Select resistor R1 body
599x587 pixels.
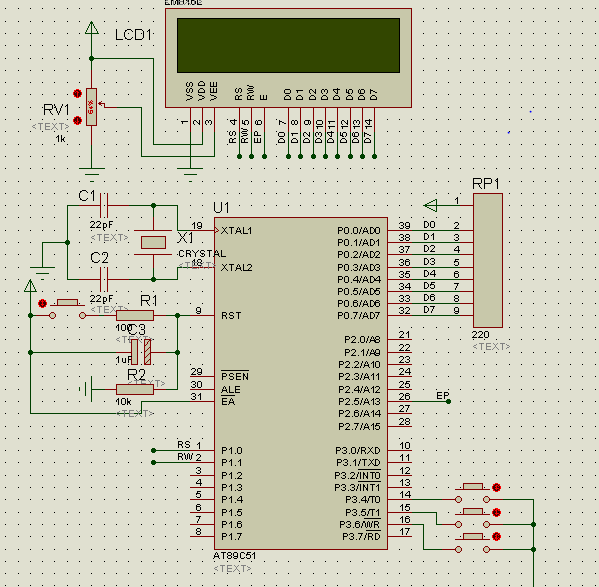point(135,315)
